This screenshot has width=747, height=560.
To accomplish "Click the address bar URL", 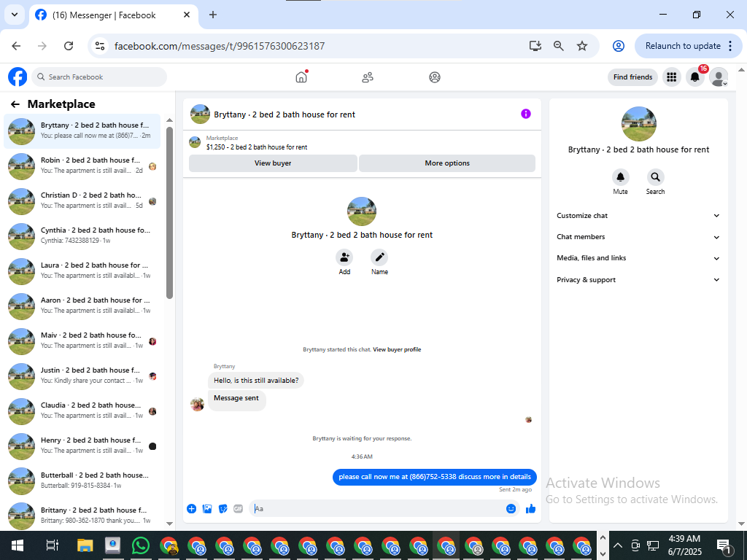I will tap(220, 46).
